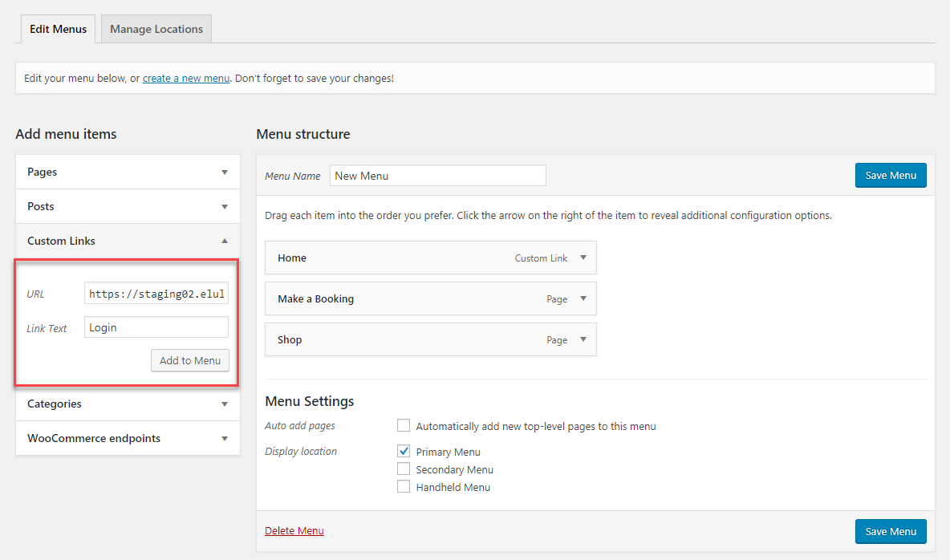Expand the WooCommerce endpoints panel arrow
Viewport: 950px width, 560px height.
[225, 439]
